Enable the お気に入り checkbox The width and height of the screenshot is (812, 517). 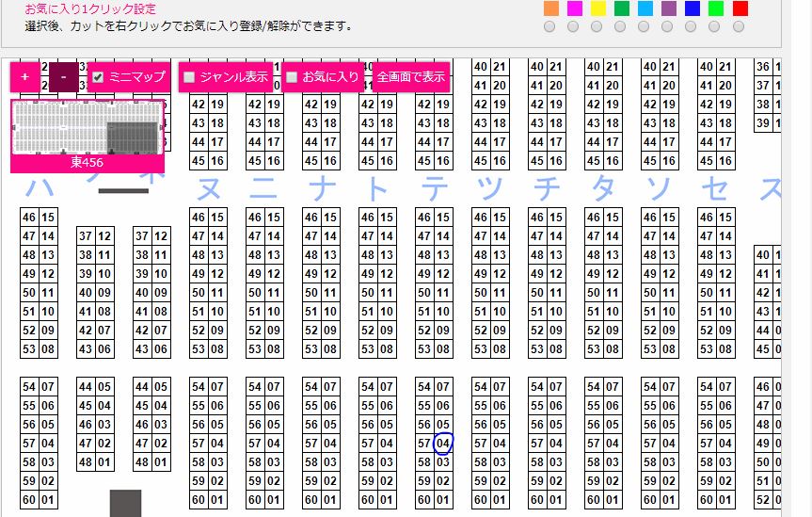point(292,77)
